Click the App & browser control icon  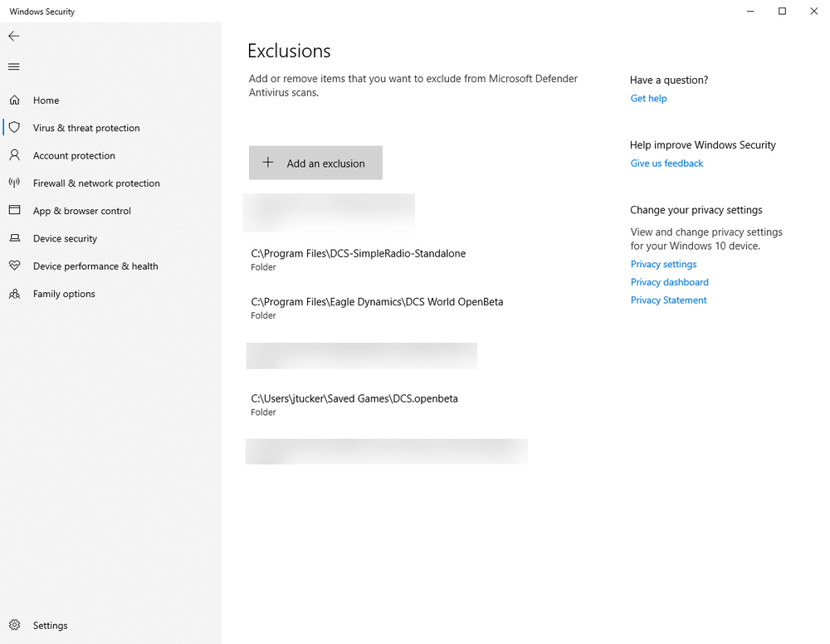coord(15,211)
